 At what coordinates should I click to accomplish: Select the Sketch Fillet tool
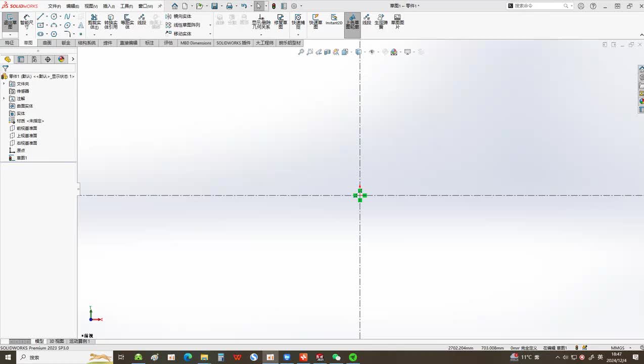click(x=67, y=34)
